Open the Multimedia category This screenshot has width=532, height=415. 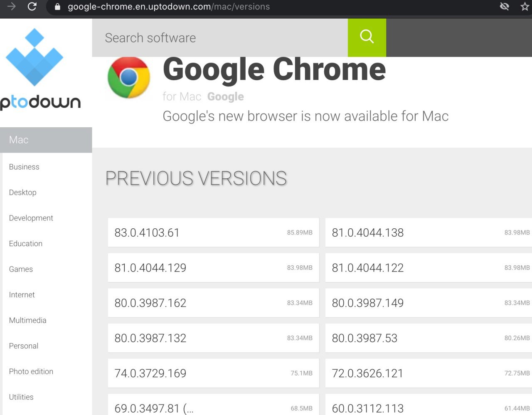[x=28, y=320]
